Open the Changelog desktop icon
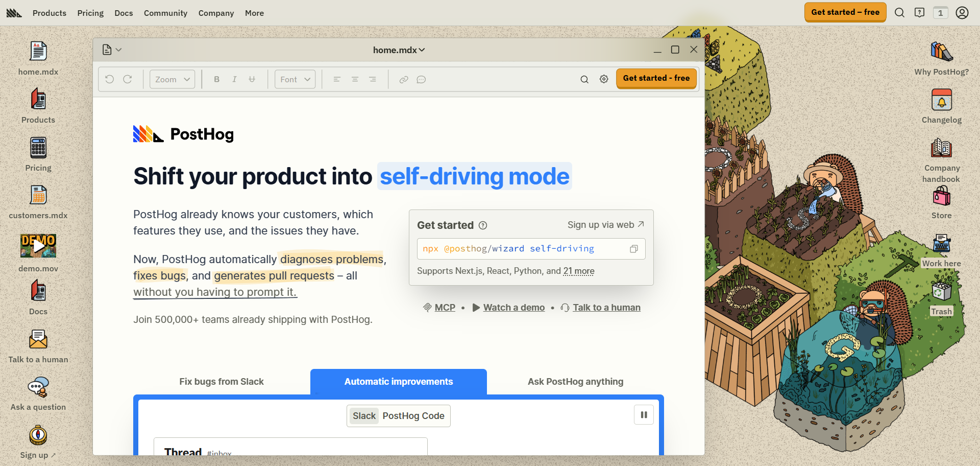Viewport: 980px width, 466px height. (x=942, y=106)
